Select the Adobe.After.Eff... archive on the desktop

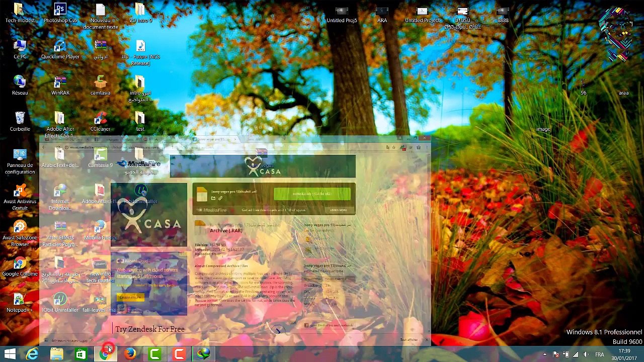click(100, 195)
